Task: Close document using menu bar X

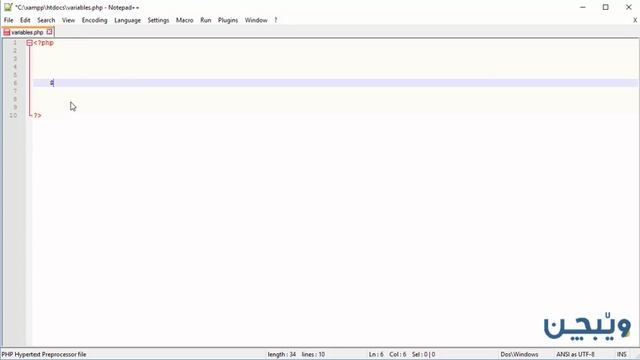Action: pos(635,20)
